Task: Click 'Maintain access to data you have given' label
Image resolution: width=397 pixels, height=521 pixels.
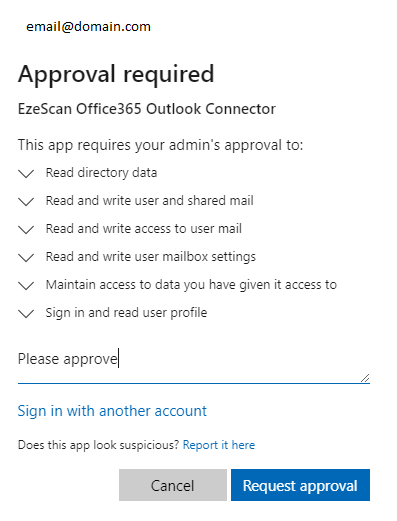Action: tap(191, 285)
